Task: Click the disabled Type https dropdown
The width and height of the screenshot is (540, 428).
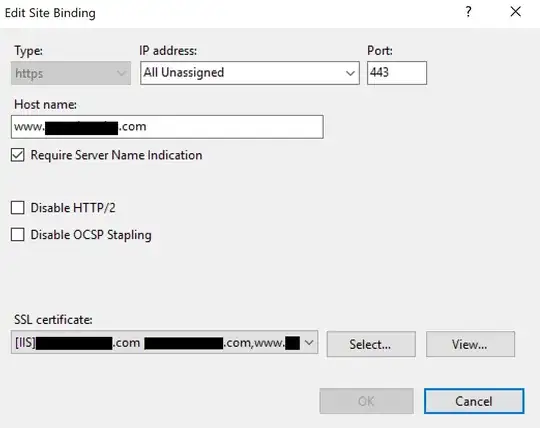Action: coord(71,73)
